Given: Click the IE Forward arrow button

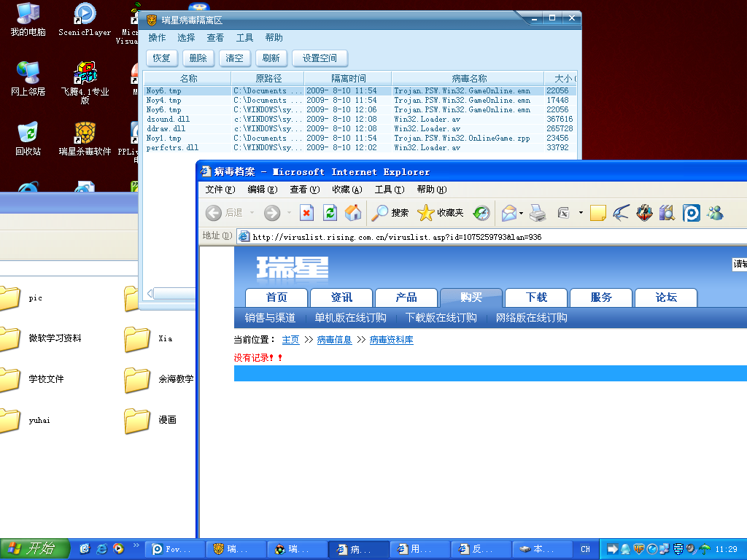Looking at the screenshot, I should point(272,213).
